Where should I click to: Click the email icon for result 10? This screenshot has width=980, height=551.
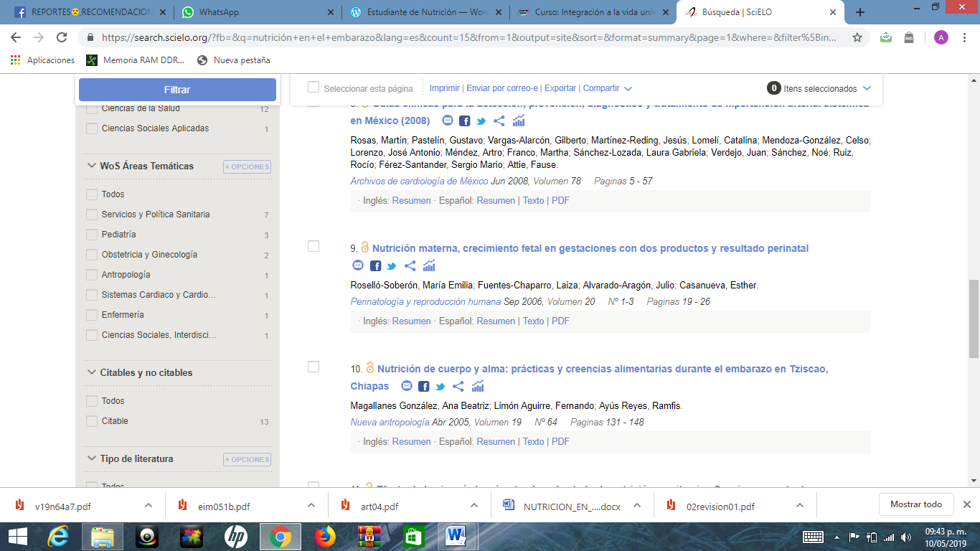(407, 387)
